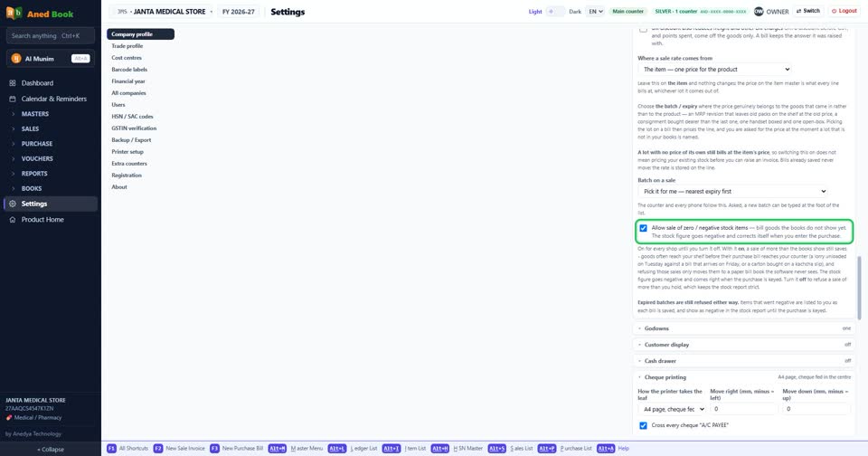This screenshot has height=456, width=868.
Task: Open the EN language dropdown
Action: click(595, 11)
